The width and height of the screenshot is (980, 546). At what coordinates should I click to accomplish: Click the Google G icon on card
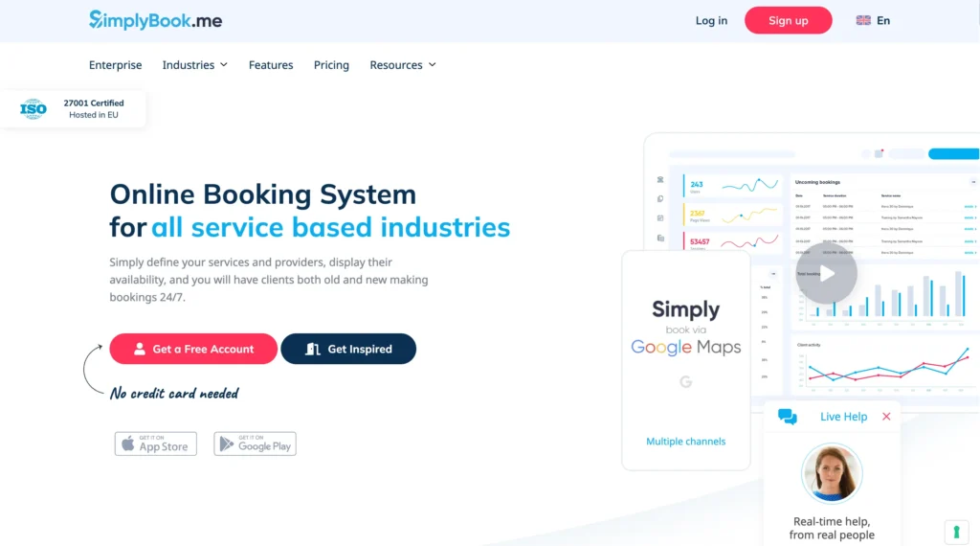[x=685, y=381]
